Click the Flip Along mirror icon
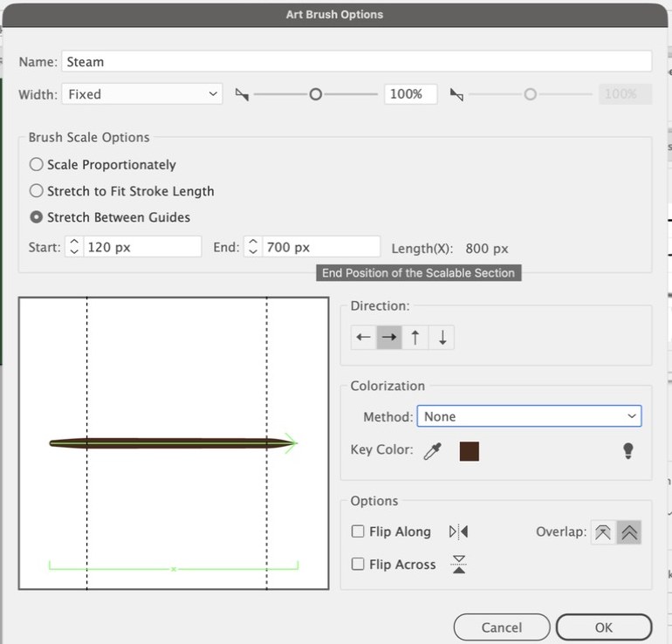The height and width of the screenshot is (644, 672). point(458,531)
